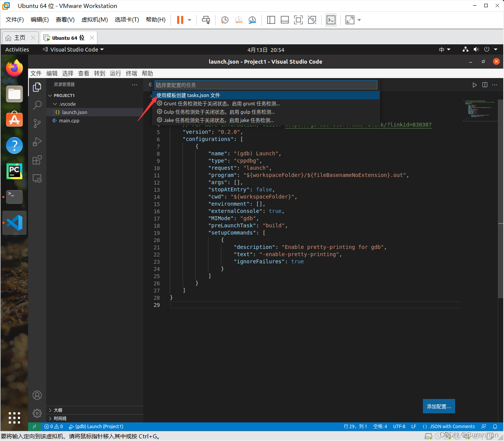Click the 选择要配置的任务 input field
The image size is (504, 441).
(x=266, y=85)
